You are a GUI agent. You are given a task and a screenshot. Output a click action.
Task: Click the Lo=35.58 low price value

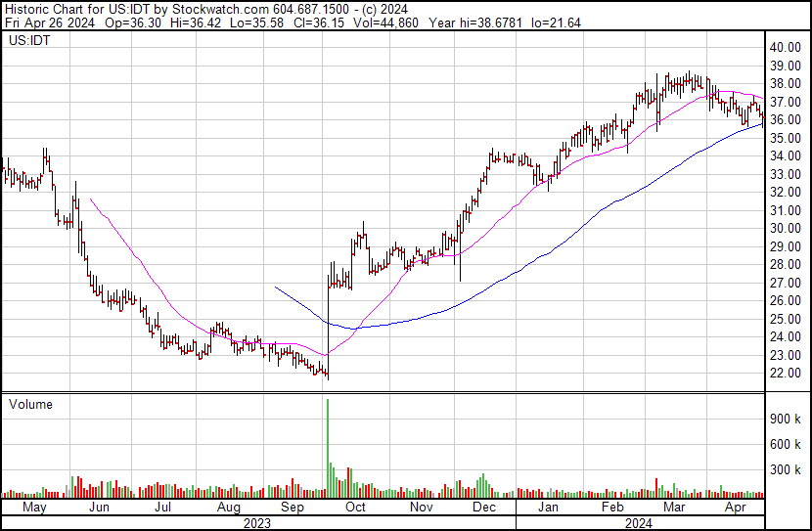pyautogui.click(x=256, y=22)
